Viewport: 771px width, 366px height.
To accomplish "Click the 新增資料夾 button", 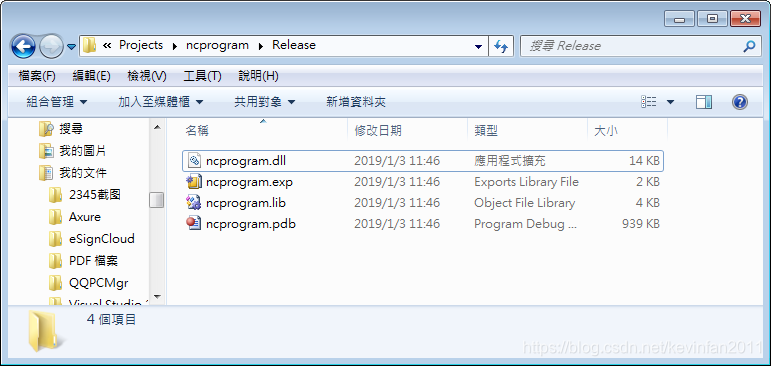I will (356, 102).
